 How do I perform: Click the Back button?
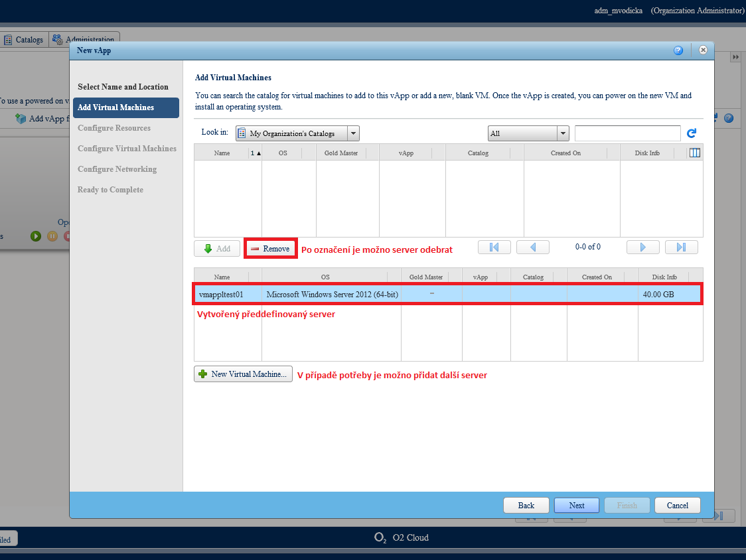526,506
